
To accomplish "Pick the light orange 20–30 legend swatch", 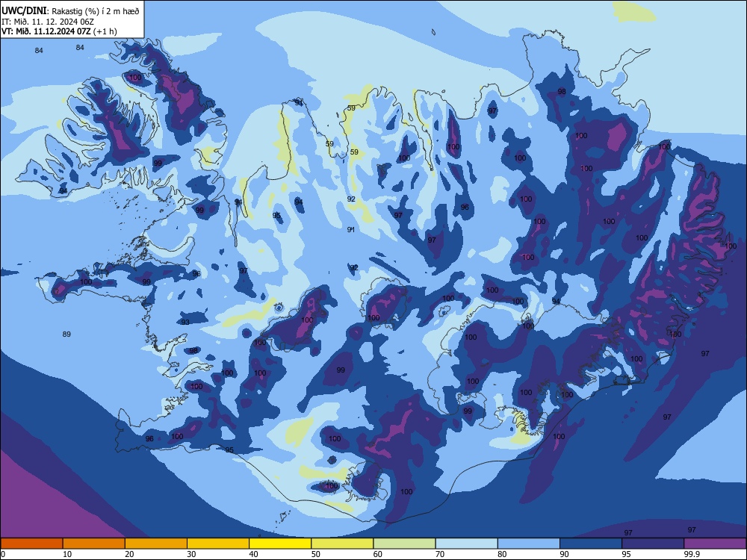I will (156, 544).
